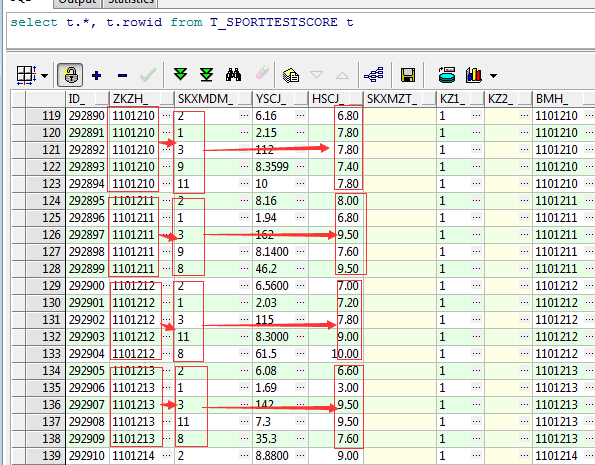The image size is (595, 465).
Task: Open SKXMDM ellipsis editor button in row 120
Action: [x=245, y=132]
